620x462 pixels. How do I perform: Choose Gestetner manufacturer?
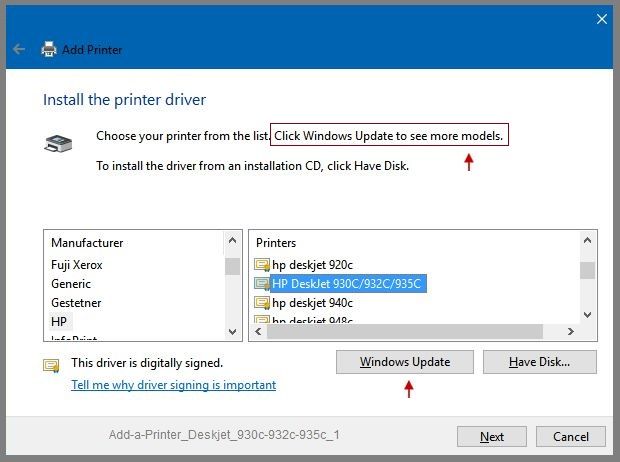[76, 302]
